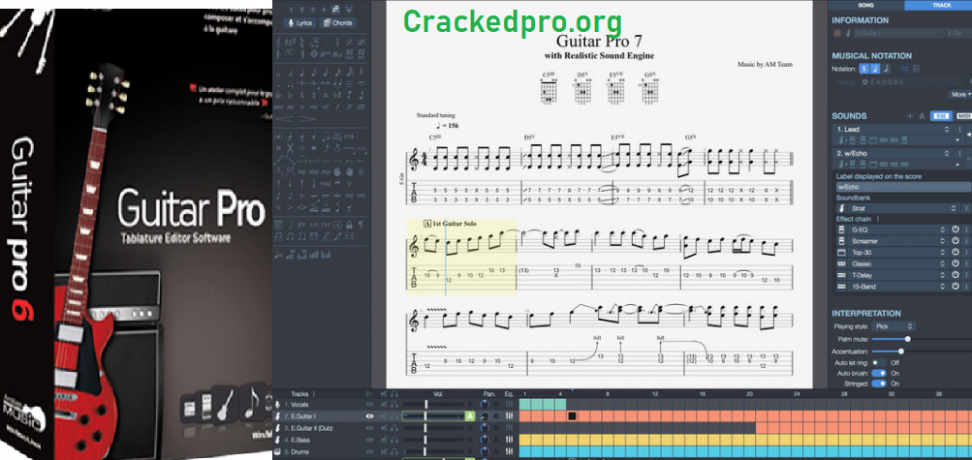Open the 1. Lead sound selector
The image size is (972, 460).
click(947, 130)
